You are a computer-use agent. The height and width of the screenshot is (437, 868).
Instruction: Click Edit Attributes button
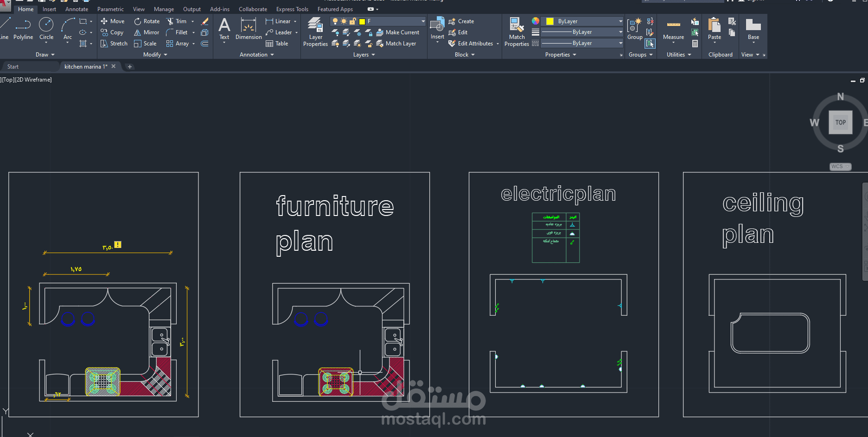coord(471,44)
